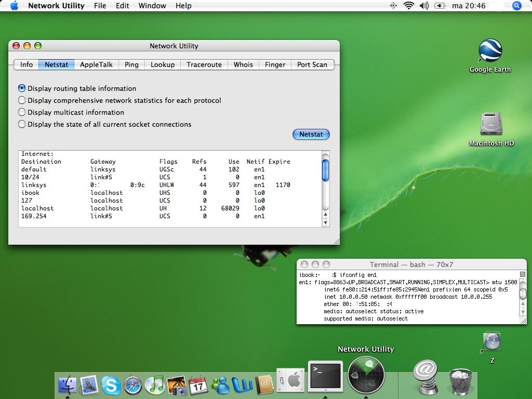The height and width of the screenshot is (399, 532).
Task: Click netstat output scroll down arrow
Action: tap(325, 222)
